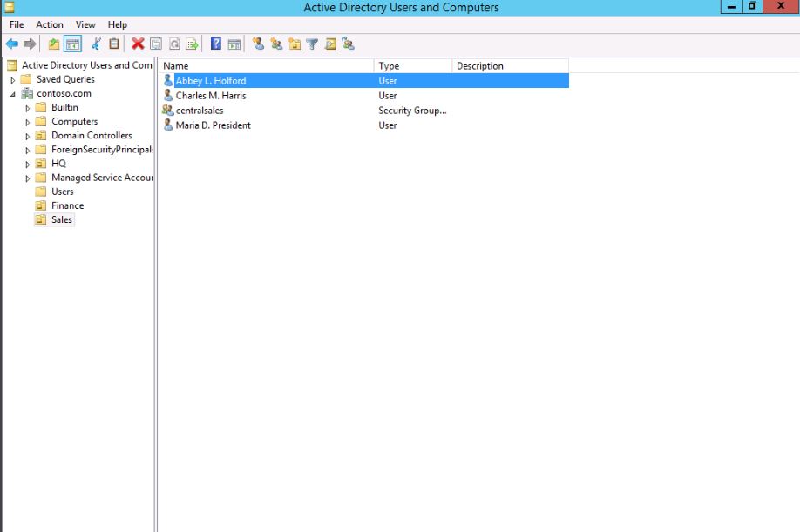This screenshot has width=800, height=532.
Task: Expand the ForeignSecurityPrincipals container
Action: tap(28, 151)
